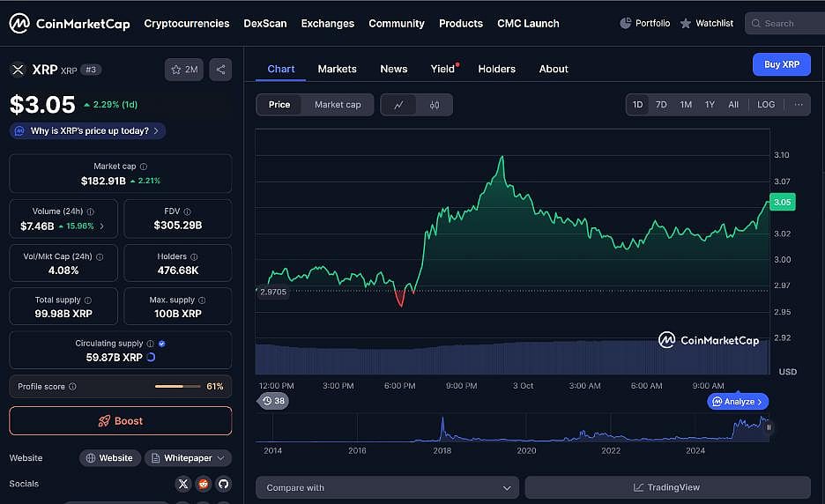Viewport: 825px width, 504px height.
Task: Add XRP to watchlist via 2M star
Action: coord(184,70)
